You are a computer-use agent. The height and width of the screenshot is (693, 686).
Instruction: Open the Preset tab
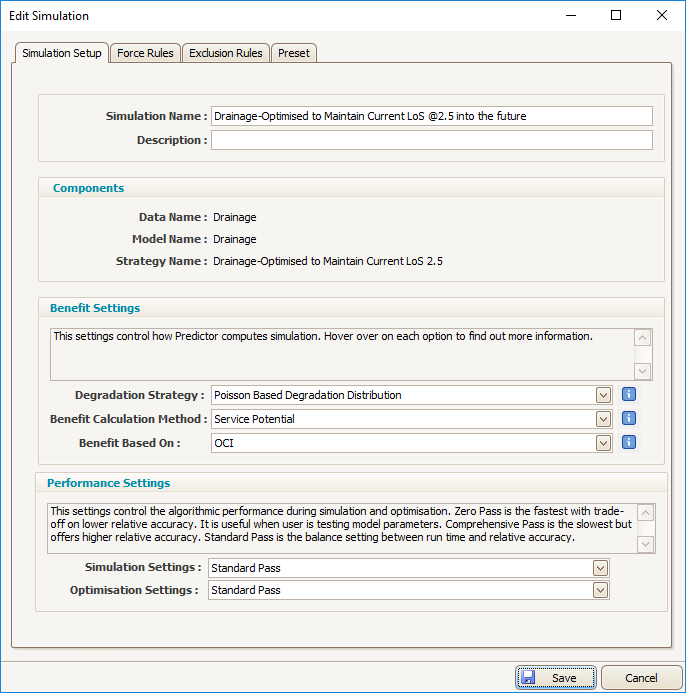tap(293, 53)
